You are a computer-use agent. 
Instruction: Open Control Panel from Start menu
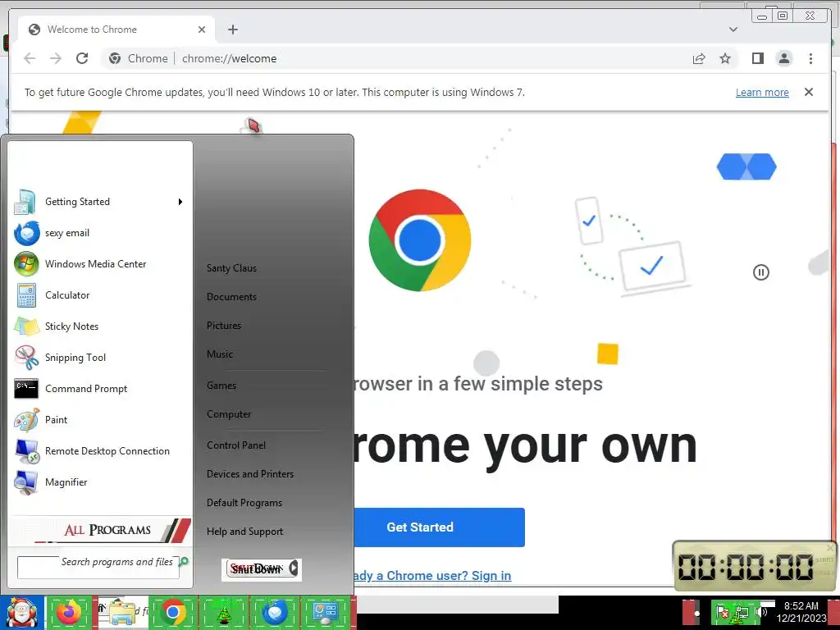click(236, 445)
